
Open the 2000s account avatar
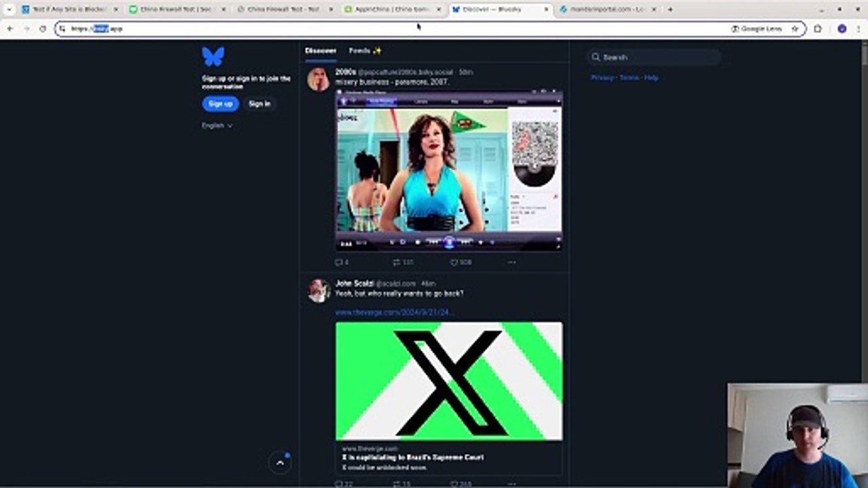coord(318,79)
